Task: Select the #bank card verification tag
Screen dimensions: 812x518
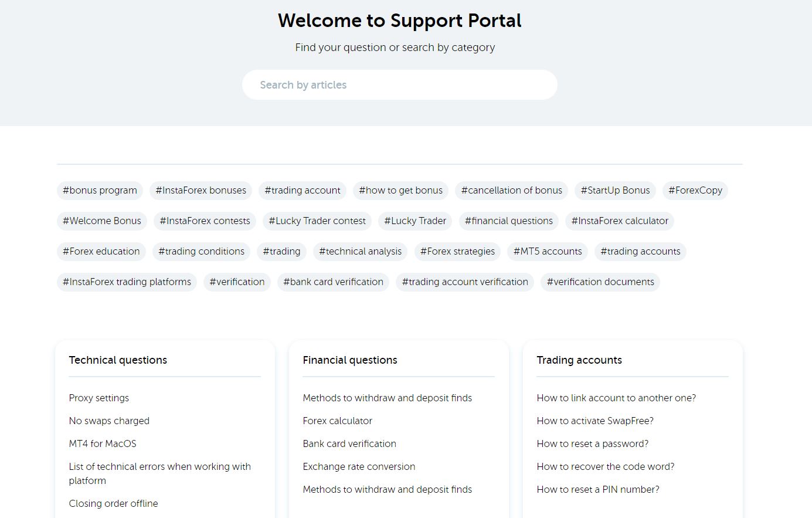Action: [x=333, y=282]
